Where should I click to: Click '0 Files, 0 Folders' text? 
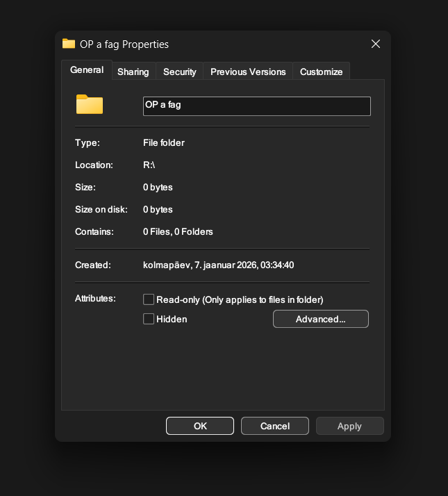tap(178, 231)
